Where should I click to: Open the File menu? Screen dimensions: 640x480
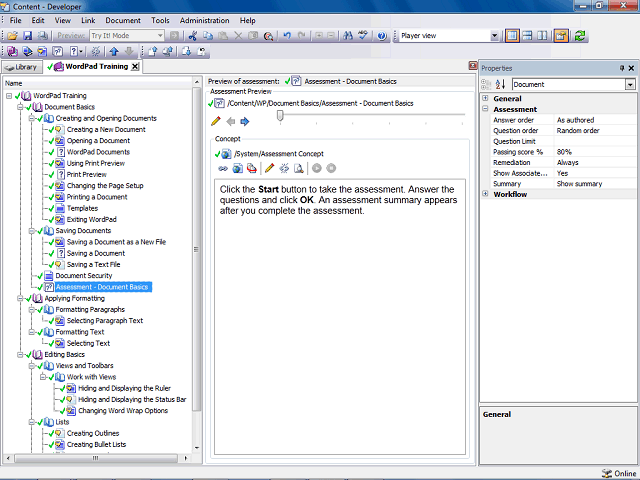(x=16, y=20)
